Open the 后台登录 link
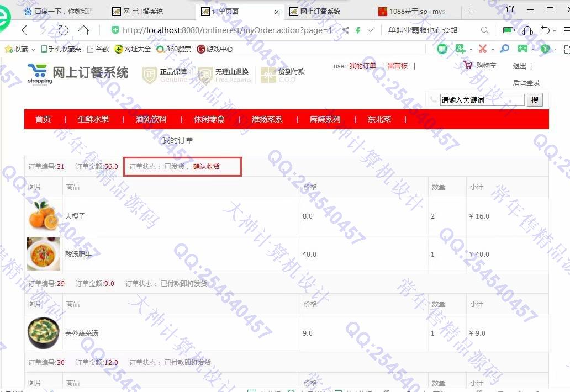 point(526,82)
